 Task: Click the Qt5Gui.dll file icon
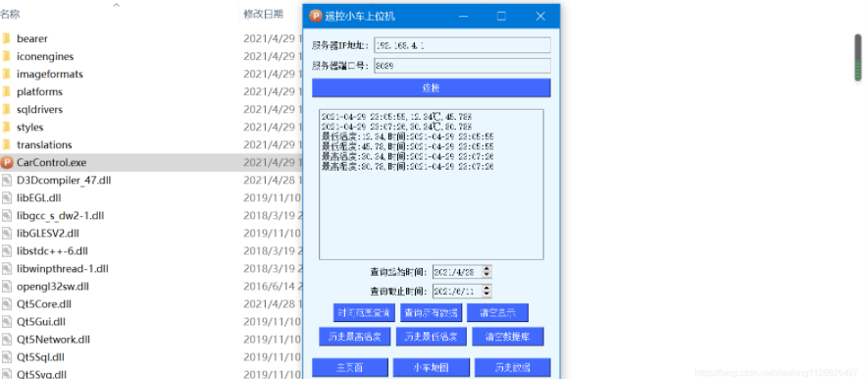(7, 322)
